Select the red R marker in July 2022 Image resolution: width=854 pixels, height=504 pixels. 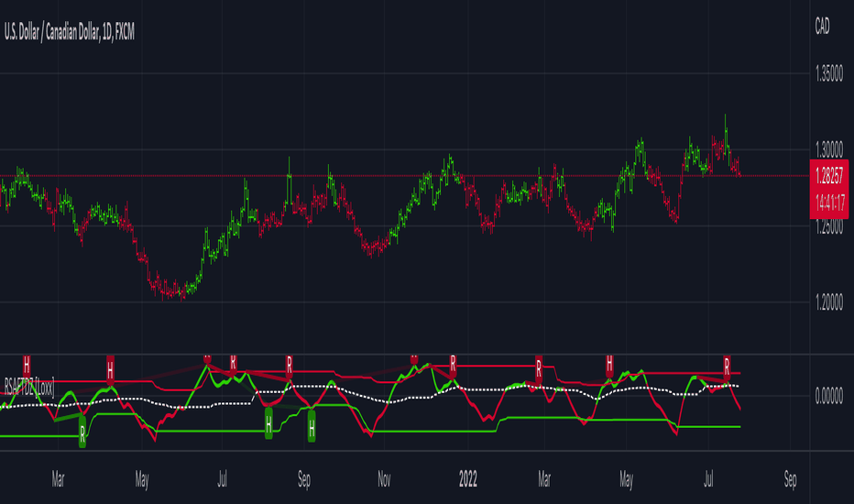click(x=727, y=367)
